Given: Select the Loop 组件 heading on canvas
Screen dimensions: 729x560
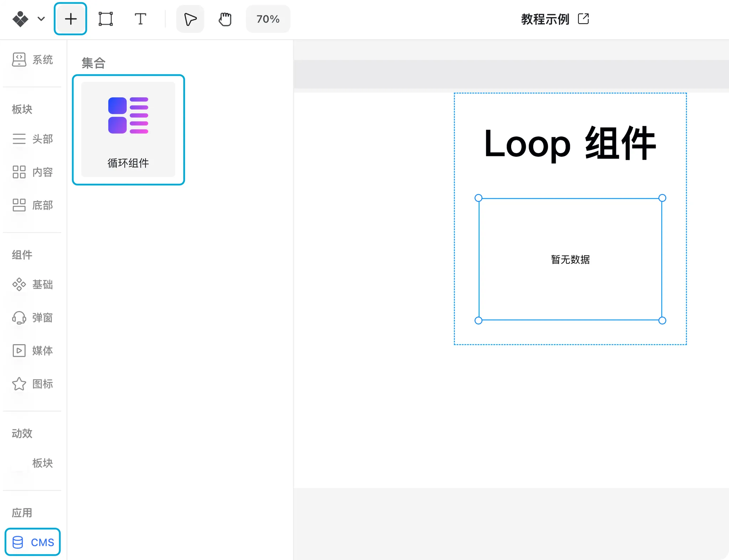Looking at the screenshot, I should [570, 143].
